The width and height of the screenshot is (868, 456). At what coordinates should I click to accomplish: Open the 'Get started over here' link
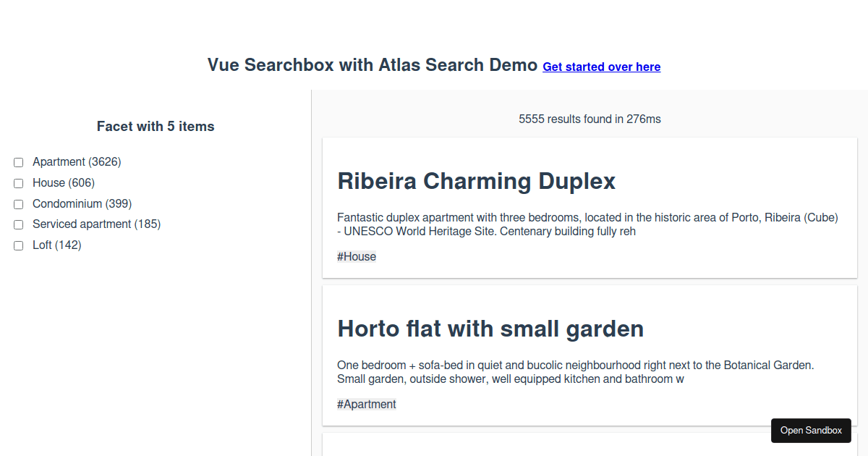click(x=601, y=67)
